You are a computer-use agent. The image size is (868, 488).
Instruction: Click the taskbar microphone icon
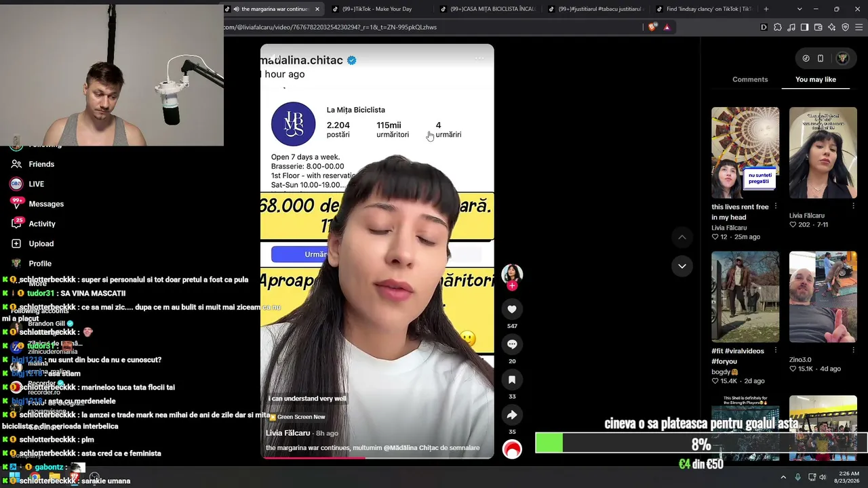click(x=797, y=477)
